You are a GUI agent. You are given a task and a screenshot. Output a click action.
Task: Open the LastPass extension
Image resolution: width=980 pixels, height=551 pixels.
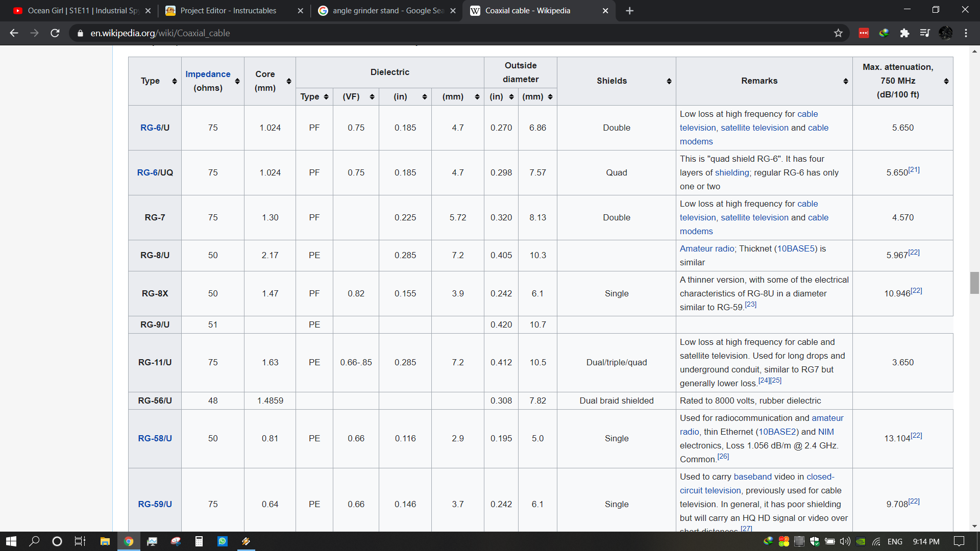(x=864, y=33)
